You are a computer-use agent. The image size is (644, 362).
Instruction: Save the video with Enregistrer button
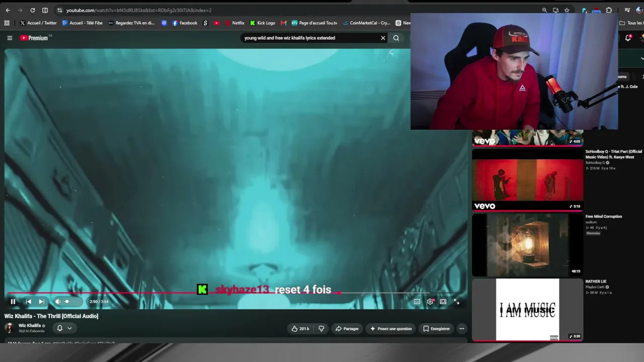(436, 329)
